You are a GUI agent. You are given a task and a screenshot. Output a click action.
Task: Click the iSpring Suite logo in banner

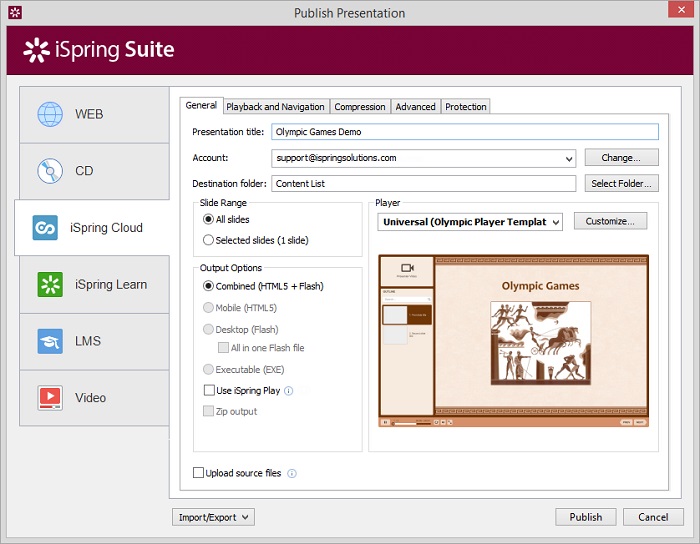99,50
